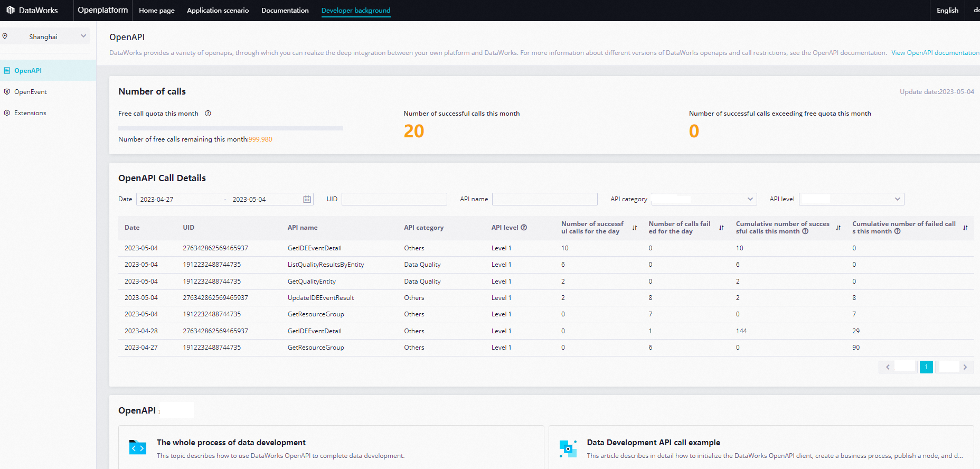This screenshot has height=469, width=980.
Task: Expand the Shanghai region selector
Action: pyautogui.click(x=45, y=36)
